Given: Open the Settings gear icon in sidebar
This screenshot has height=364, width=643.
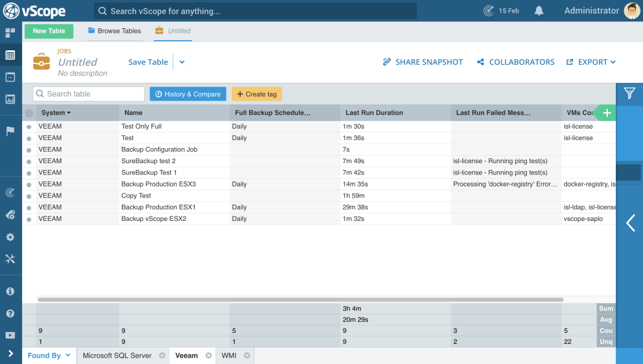Looking at the screenshot, I should click(x=10, y=237).
